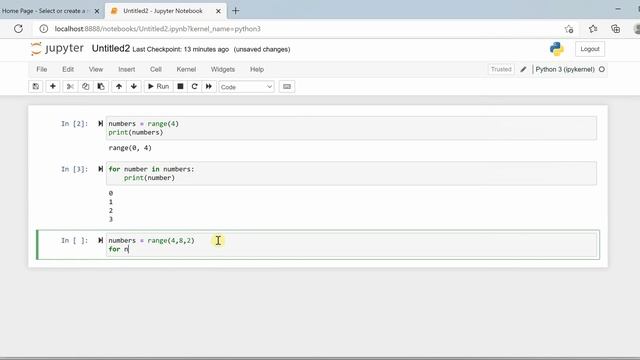Viewport: 640px width, 360px height.
Task: Move selected cell down
Action: click(134, 87)
